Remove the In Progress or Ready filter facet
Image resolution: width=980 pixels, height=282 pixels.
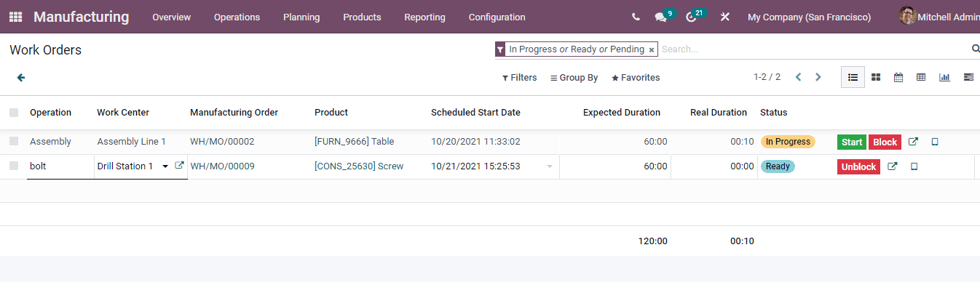[x=652, y=49]
